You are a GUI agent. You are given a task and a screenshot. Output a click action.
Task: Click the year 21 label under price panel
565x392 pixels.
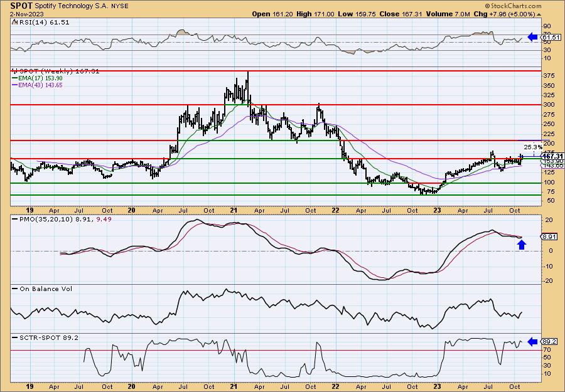click(x=234, y=210)
